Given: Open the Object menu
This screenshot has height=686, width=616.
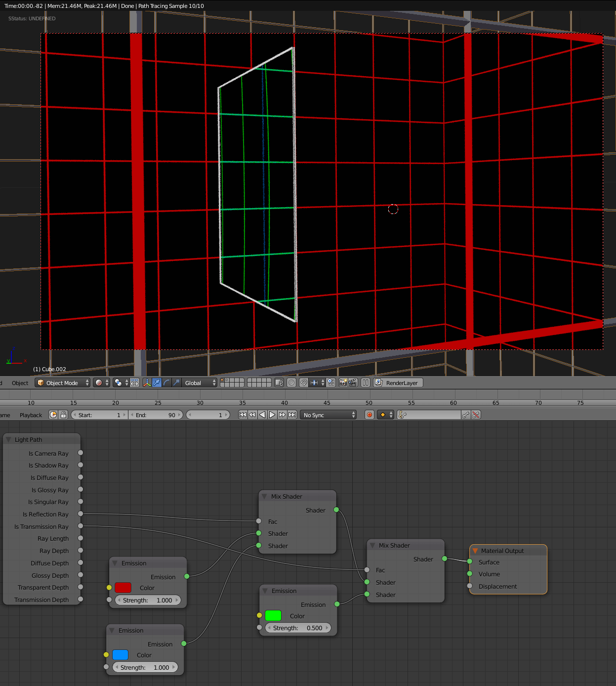Looking at the screenshot, I should coord(20,383).
